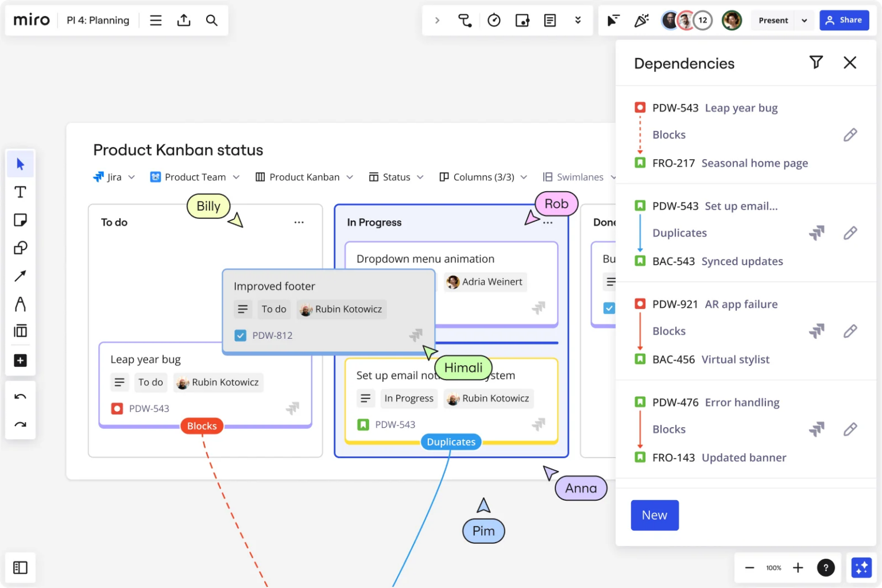
Task: Open the Swimlanes dropdown
Action: 579,177
